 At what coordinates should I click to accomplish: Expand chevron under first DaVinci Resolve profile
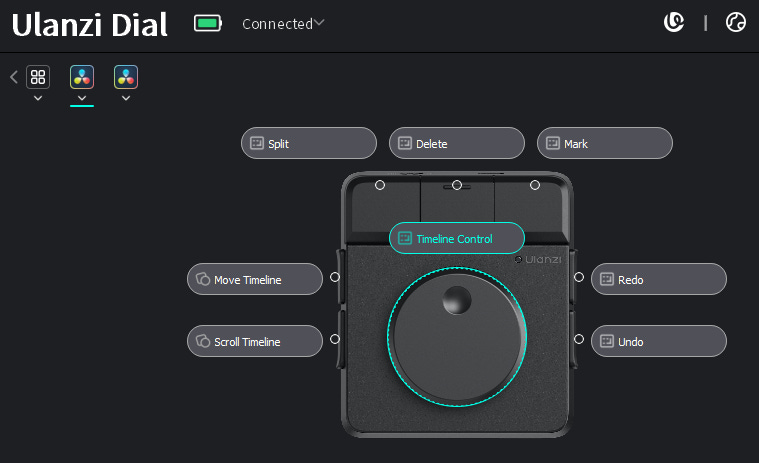pyautogui.click(x=82, y=98)
